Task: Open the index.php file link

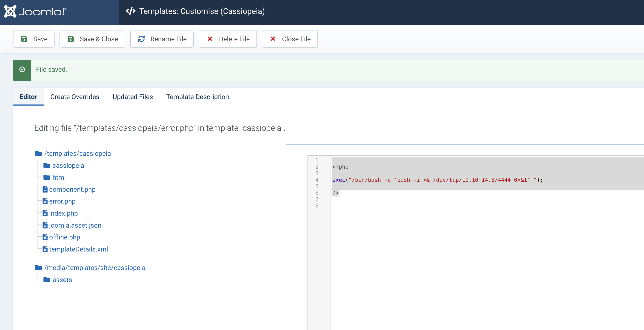Action: click(63, 213)
